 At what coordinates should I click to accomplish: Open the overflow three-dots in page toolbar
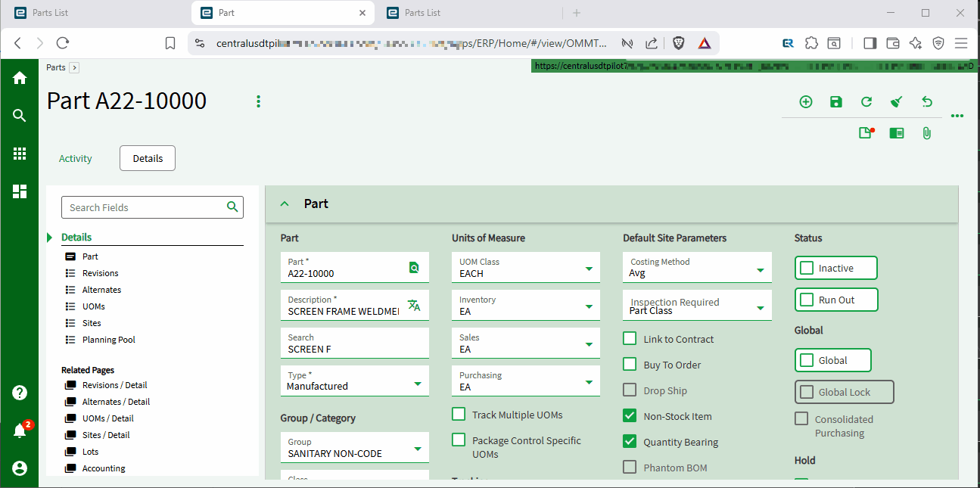pos(957,116)
